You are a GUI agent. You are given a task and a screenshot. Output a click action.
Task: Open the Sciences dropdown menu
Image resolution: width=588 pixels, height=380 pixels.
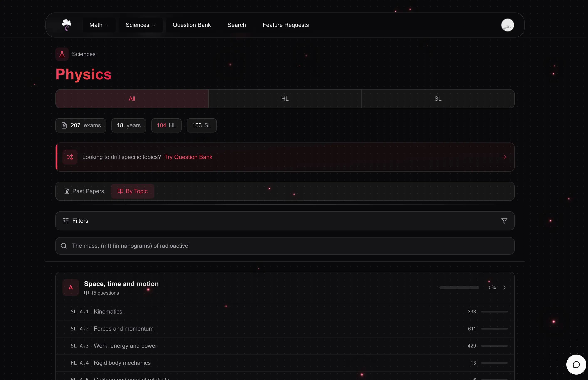pyautogui.click(x=140, y=25)
